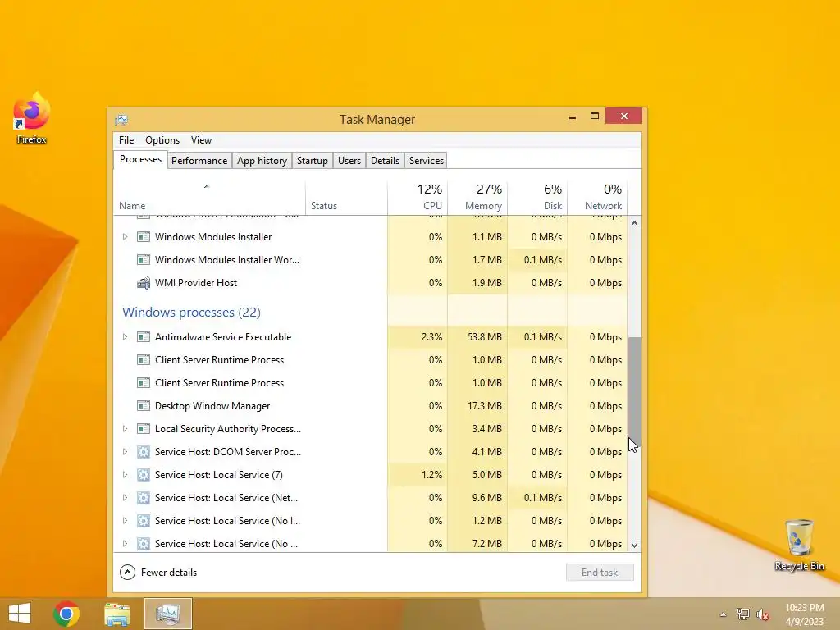This screenshot has width=840, height=630.
Task: Click the 17.3 MB memory value
Action: (x=485, y=406)
